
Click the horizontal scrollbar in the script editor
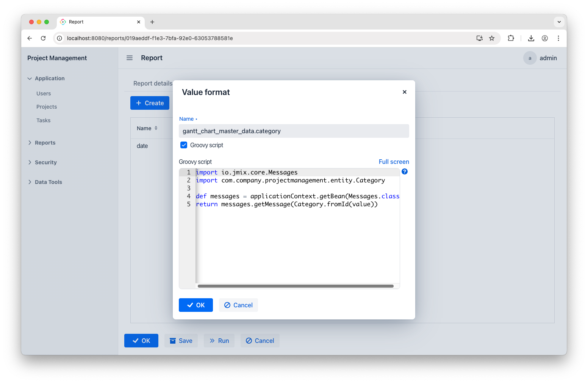tap(296, 286)
